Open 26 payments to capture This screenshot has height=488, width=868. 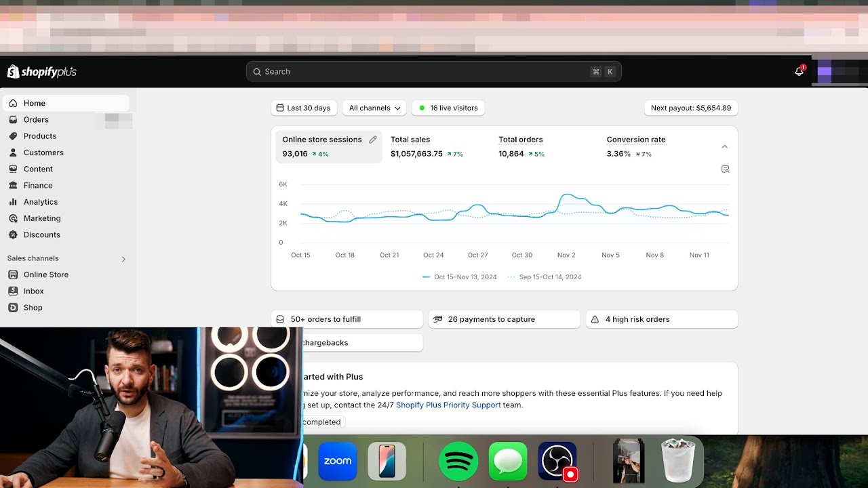(x=505, y=319)
